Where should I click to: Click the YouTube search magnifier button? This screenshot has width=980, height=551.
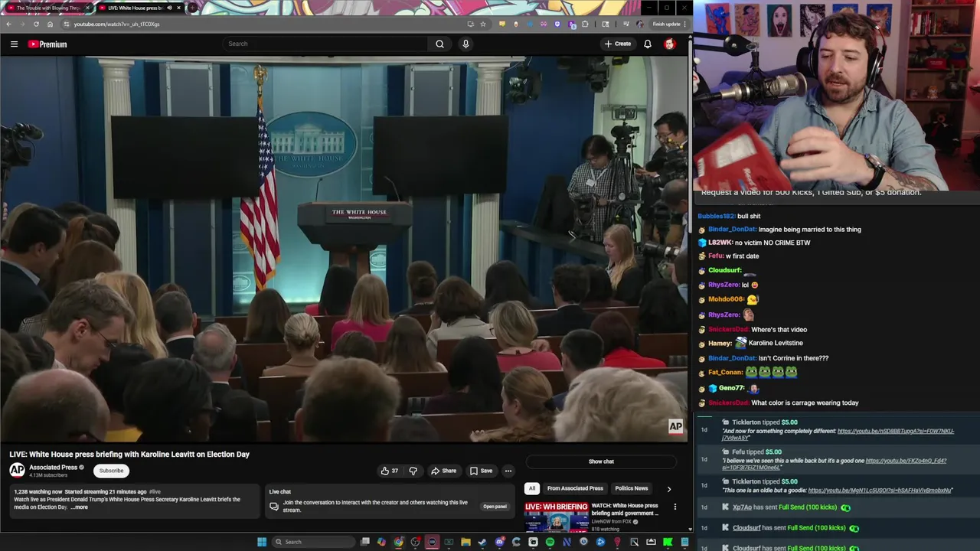click(439, 44)
